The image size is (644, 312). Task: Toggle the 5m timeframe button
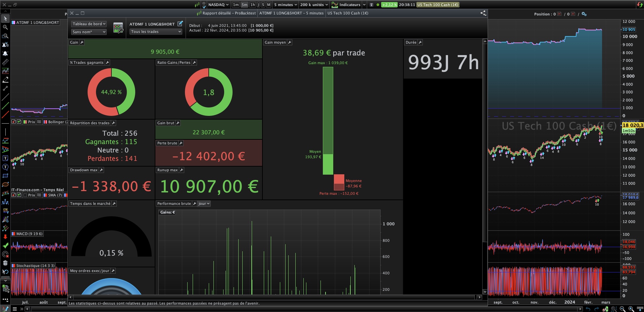click(x=244, y=5)
